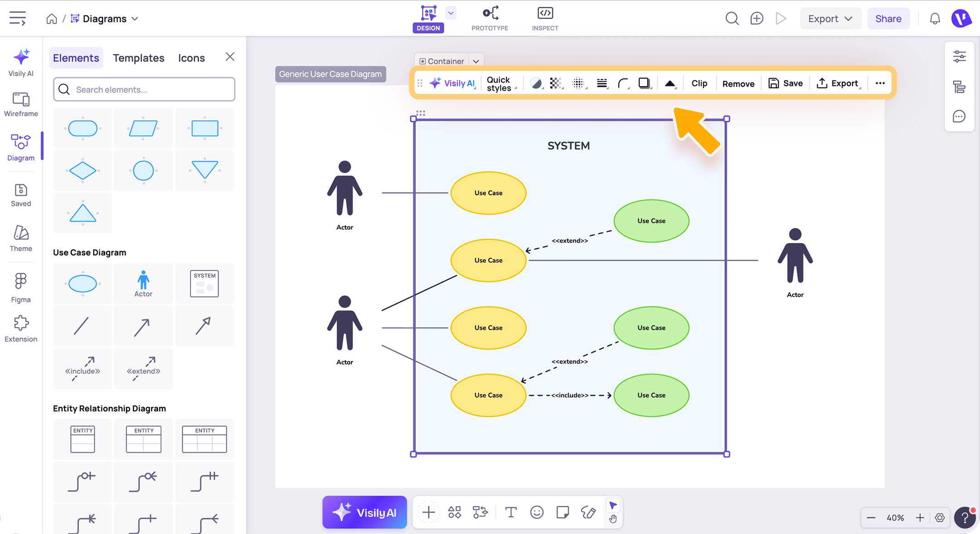Open the dropdown next to DESIGN
980x534 pixels.
451,13
